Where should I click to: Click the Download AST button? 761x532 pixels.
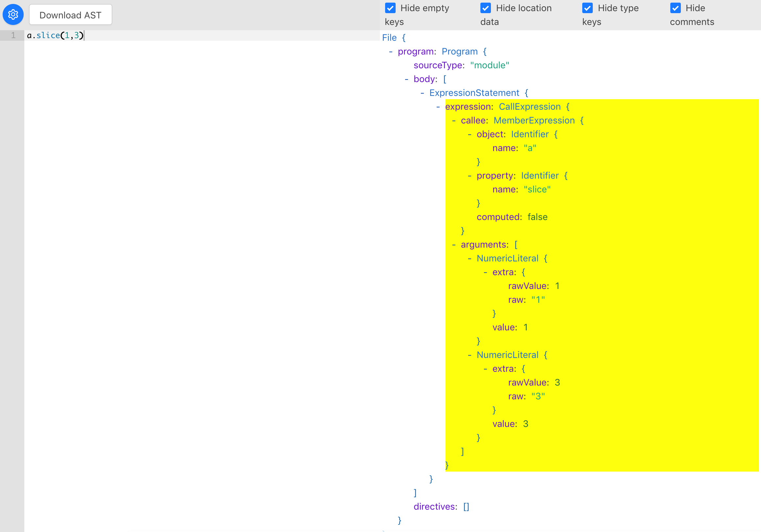70,15
